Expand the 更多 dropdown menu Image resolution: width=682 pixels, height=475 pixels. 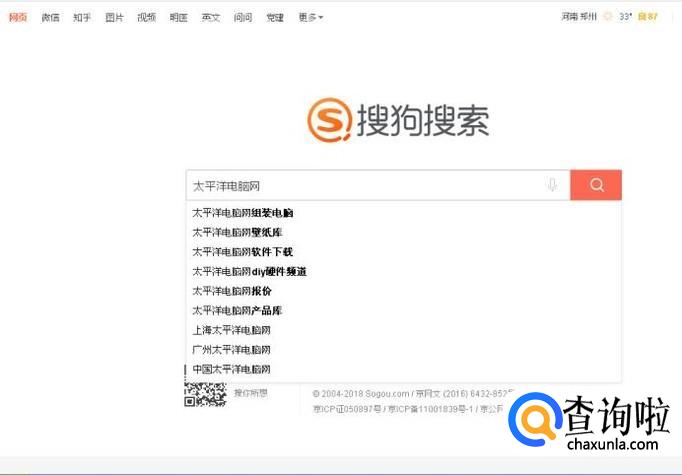311,17
